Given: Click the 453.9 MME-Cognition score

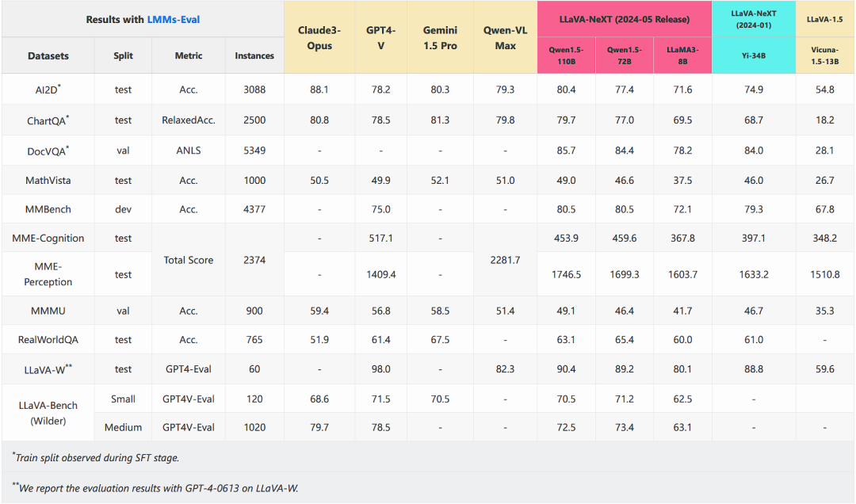Looking at the screenshot, I should (x=566, y=238).
